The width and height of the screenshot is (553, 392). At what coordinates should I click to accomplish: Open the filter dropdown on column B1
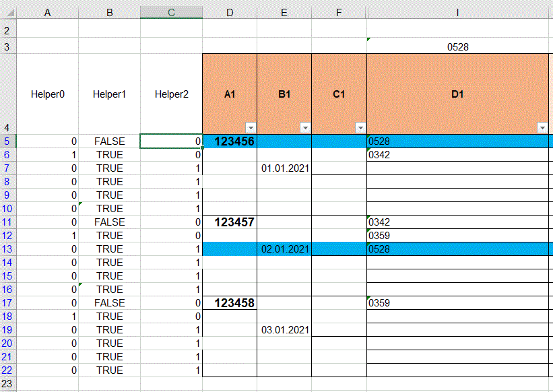(304, 127)
